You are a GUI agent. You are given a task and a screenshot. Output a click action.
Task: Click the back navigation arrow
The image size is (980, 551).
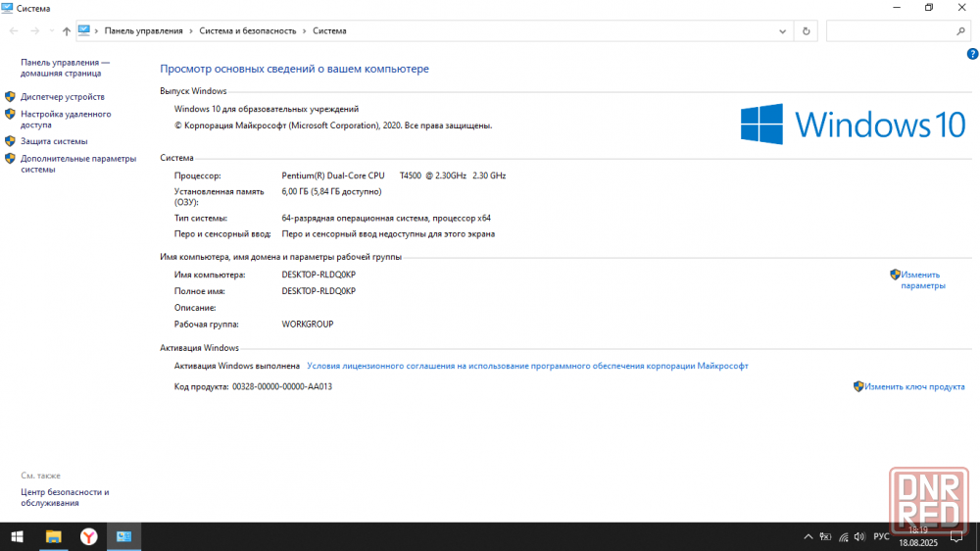[x=14, y=30]
